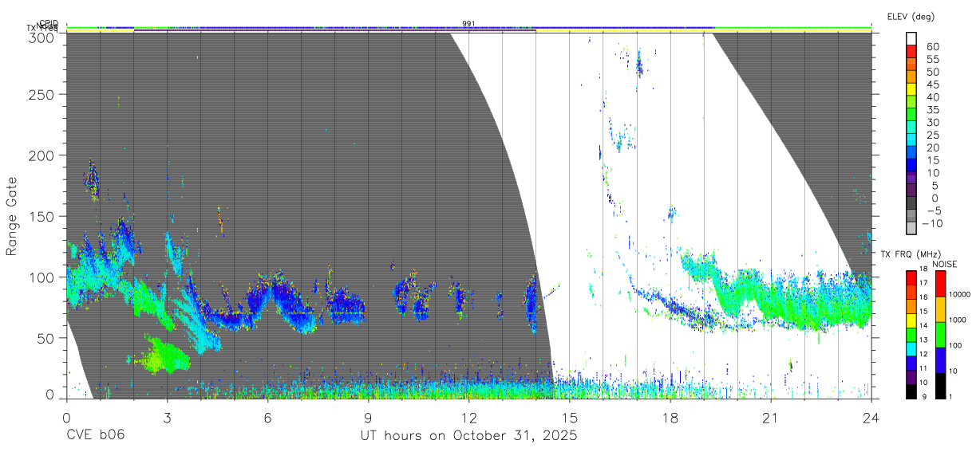980x452 pixels.
Task: Click the '300' tick on the Range Gate axis
Action: [x=41, y=37]
